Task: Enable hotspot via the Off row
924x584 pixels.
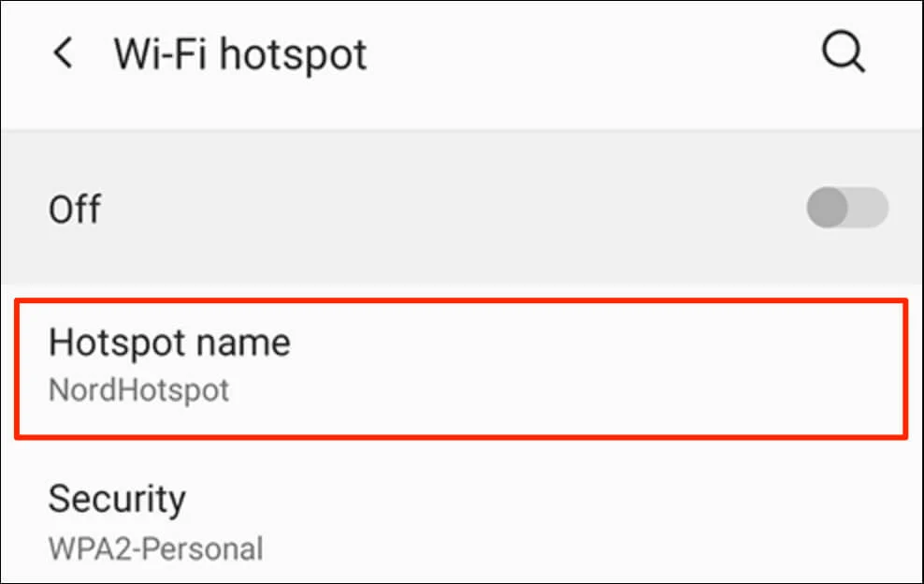Action: click(x=421, y=208)
